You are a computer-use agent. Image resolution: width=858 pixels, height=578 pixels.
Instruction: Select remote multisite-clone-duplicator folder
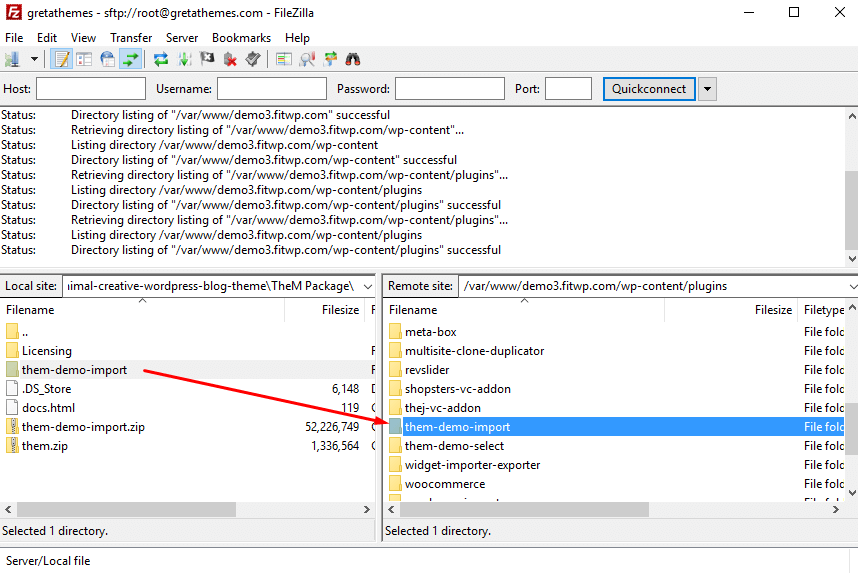(615, 351)
